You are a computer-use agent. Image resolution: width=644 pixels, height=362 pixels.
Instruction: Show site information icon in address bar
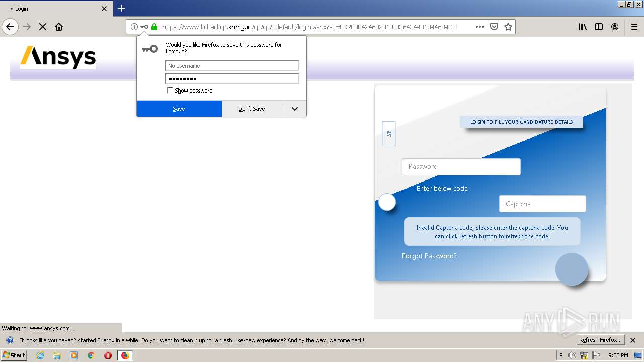tap(134, 27)
